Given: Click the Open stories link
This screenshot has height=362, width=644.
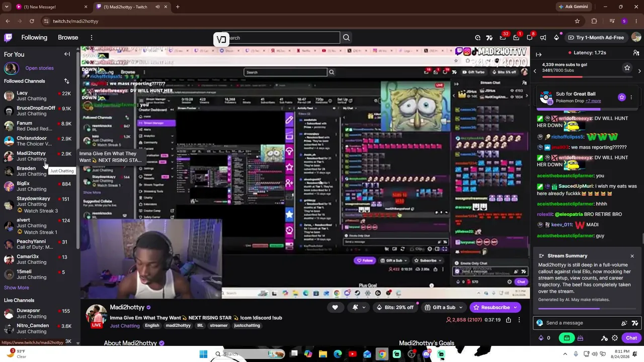Looking at the screenshot, I should pos(39,68).
